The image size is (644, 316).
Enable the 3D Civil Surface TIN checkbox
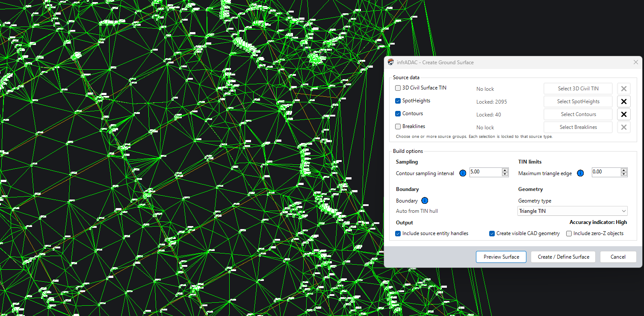pos(398,88)
